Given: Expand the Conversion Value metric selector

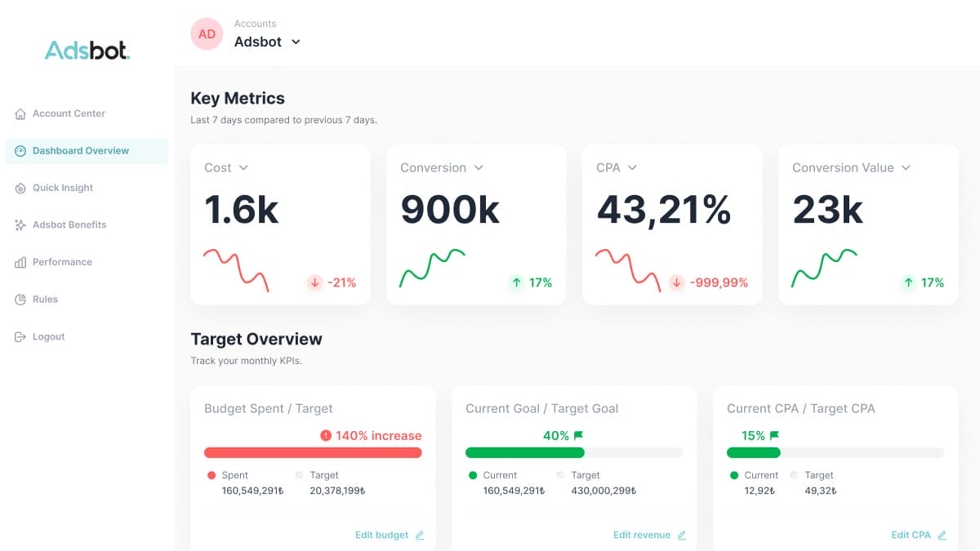Looking at the screenshot, I should click(905, 168).
